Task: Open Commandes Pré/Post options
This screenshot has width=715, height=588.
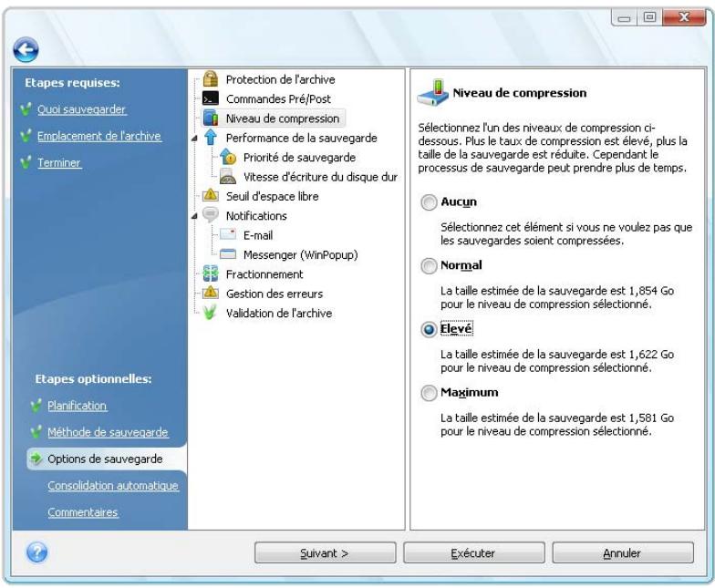Action: [x=278, y=98]
